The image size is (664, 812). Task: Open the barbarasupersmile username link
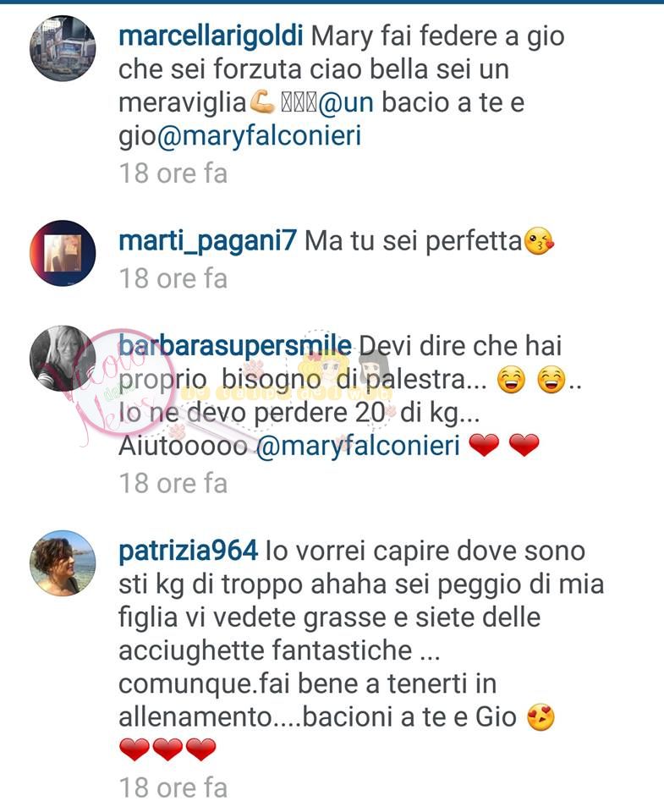coord(235,346)
